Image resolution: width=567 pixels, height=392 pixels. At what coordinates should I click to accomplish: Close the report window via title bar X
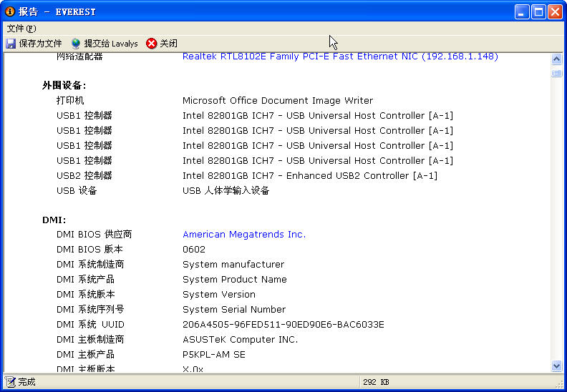coord(554,11)
